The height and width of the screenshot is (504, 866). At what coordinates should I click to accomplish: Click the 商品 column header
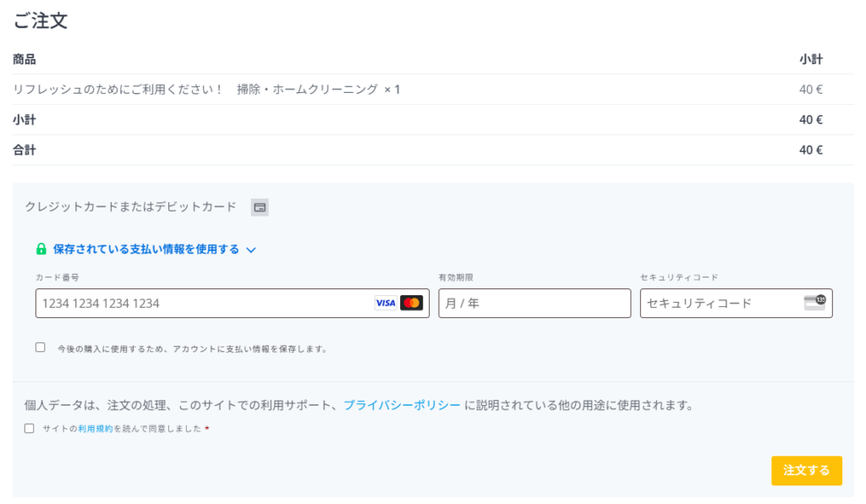(25, 59)
